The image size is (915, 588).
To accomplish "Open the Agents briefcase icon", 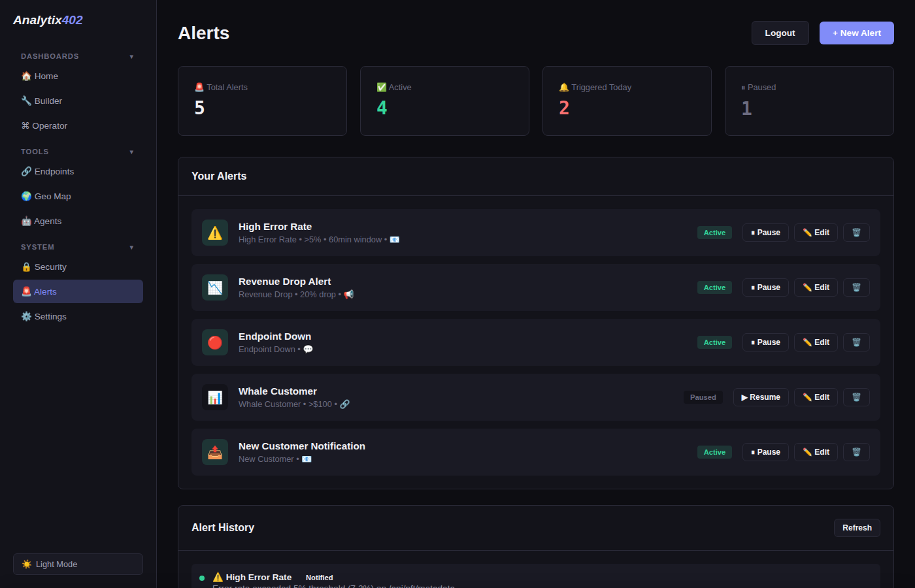I will 25,221.
